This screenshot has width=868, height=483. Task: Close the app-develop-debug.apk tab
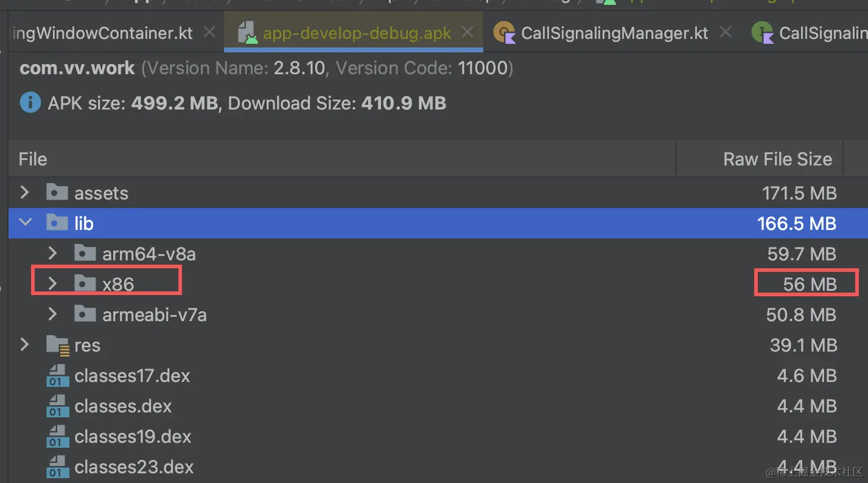click(468, 32)
